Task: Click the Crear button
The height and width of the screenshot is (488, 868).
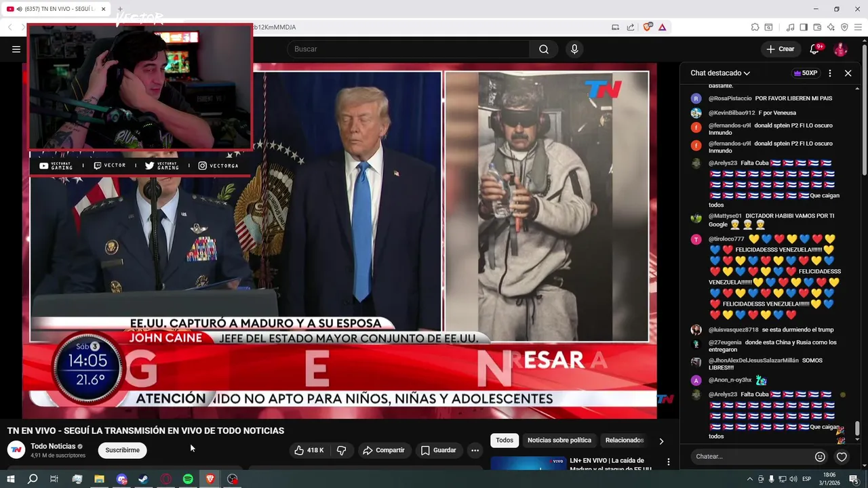Action: 781,49
